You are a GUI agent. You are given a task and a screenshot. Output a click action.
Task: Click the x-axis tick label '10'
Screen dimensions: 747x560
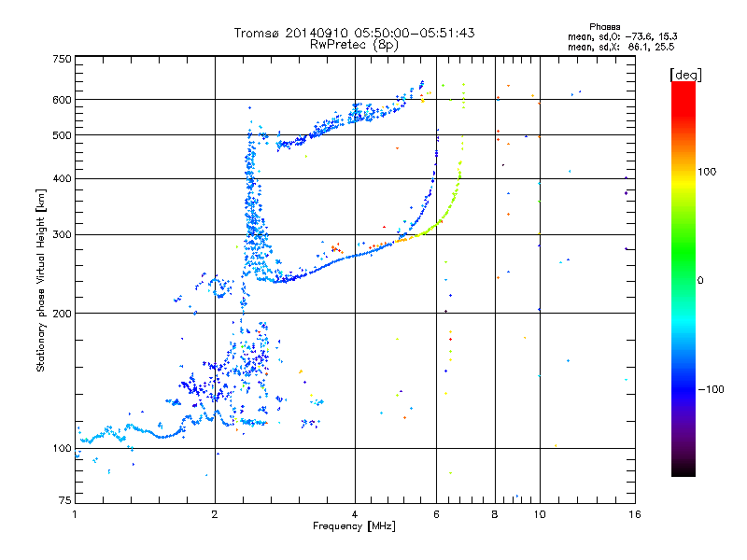tap(540, 514)
